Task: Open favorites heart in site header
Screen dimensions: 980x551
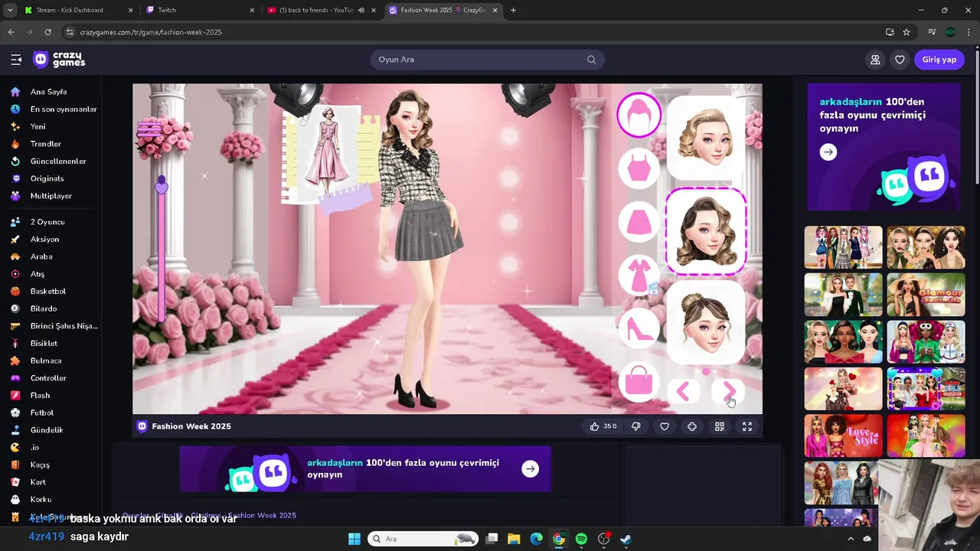Action: click(900, 60)
